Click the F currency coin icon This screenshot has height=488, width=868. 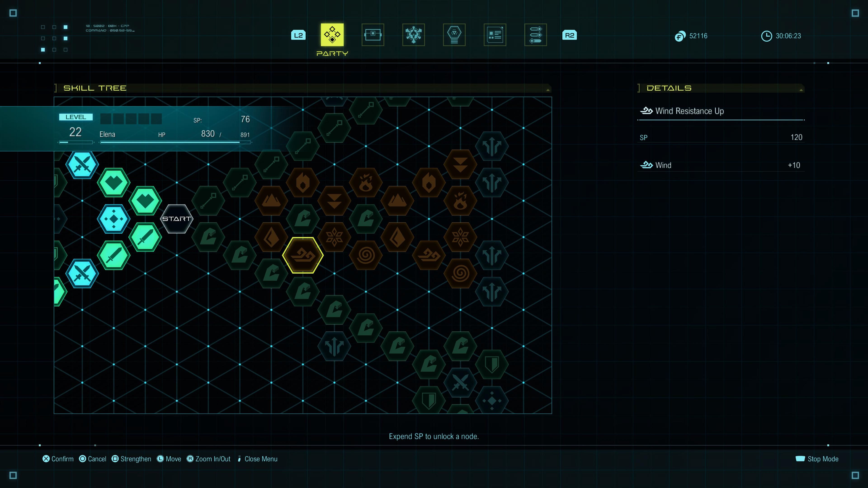[680, 36]
